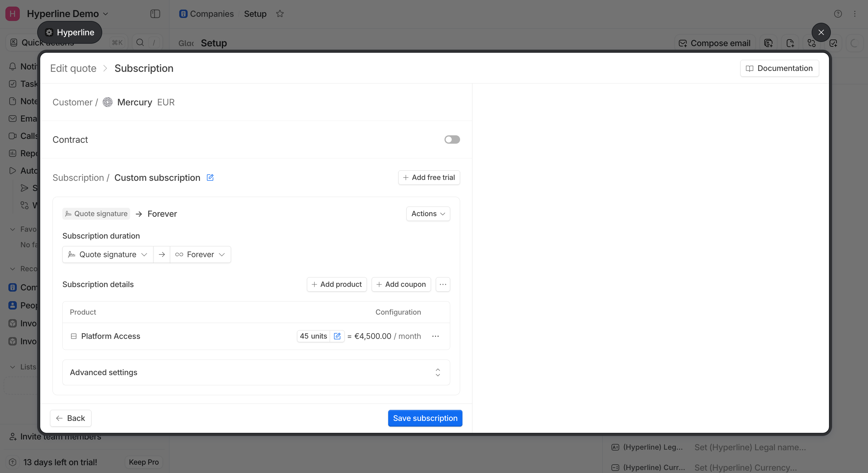Open Platform Access row ellipsis menu
The image size is (868, 473).
point(435,336)
